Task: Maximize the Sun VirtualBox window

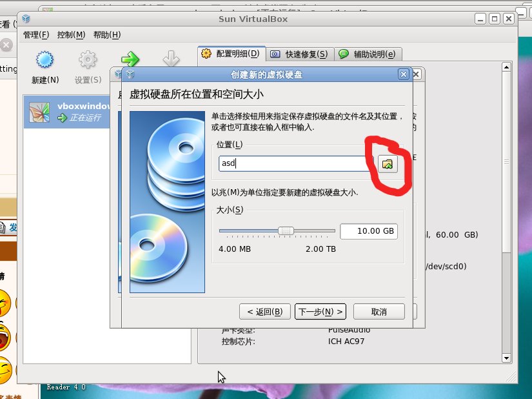Action: (495, 19)
